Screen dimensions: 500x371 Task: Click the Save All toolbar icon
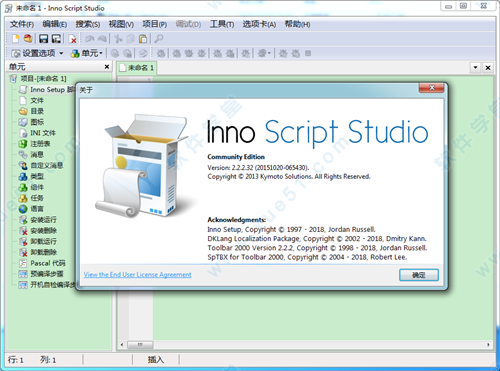coord(56,39)
